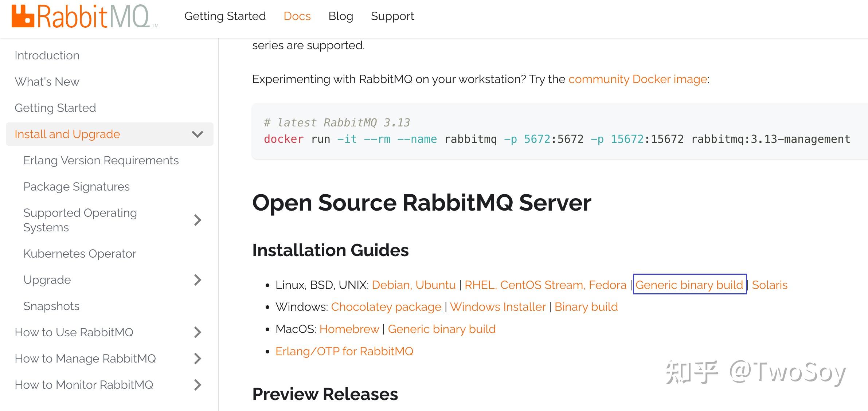Select Kubernetes Operator in sidebar
The image size is (868, 411).
pyautogui.click(x=80, y=254)
